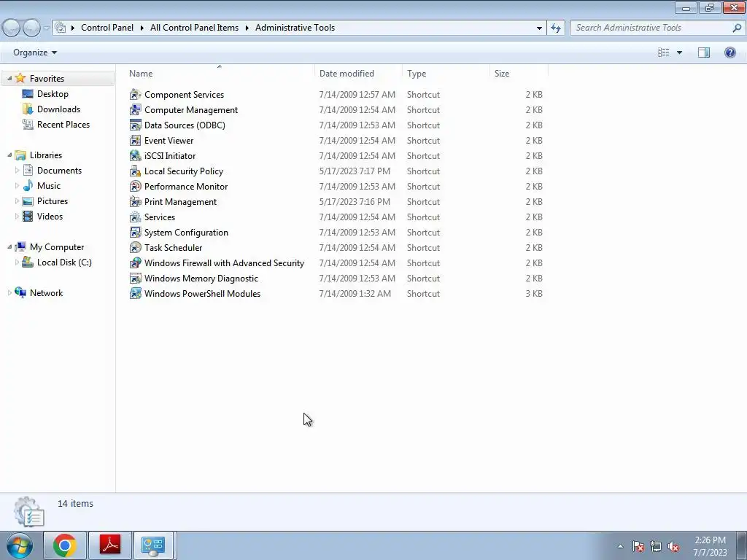
Task: Select the Data Sources (ODBC) icon
Action: 135,125
